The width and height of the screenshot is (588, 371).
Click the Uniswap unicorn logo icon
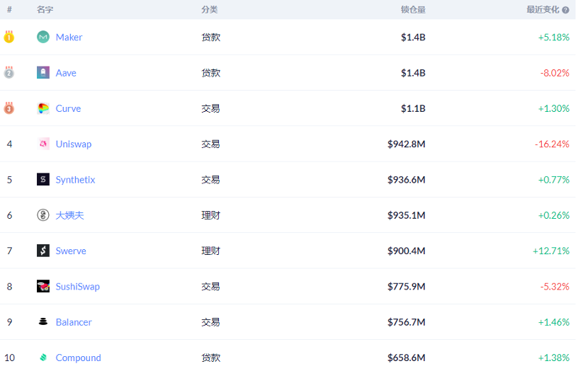point(43,144)
